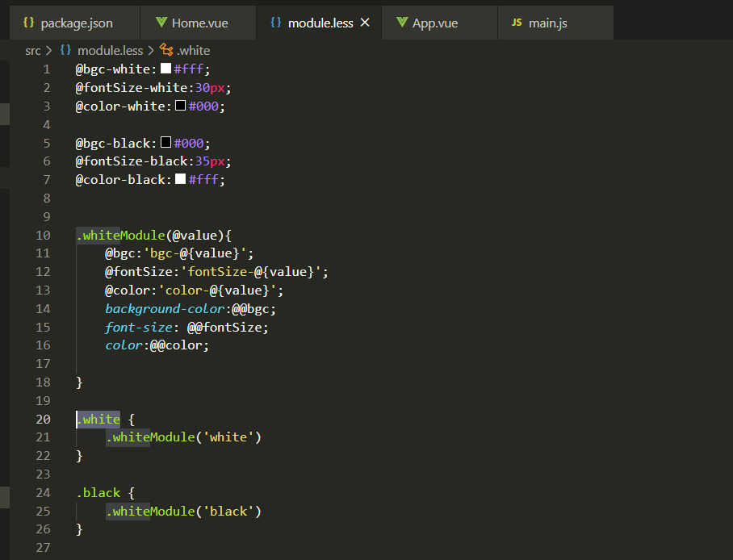
Task: Open the black swatch for @color-white
Action: pyautogui.click(x=181, y=106)
